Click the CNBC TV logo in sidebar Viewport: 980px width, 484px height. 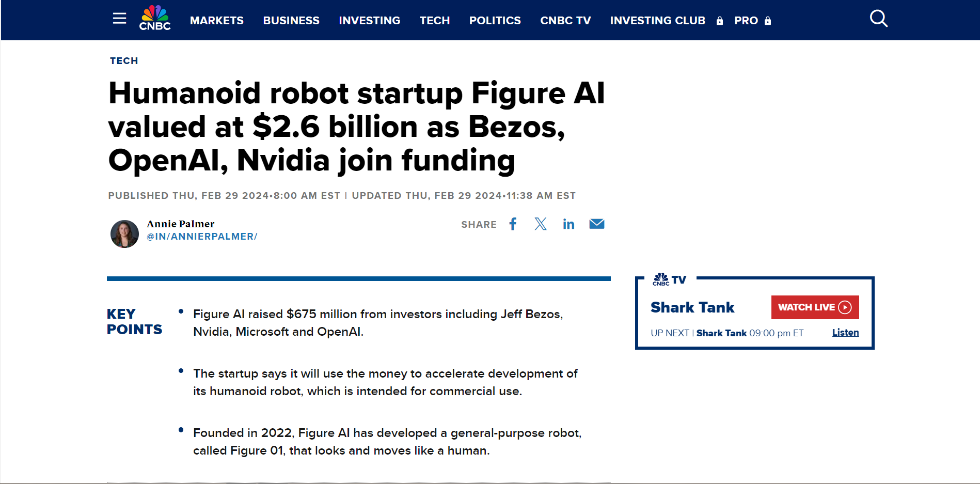coord(669,279)
